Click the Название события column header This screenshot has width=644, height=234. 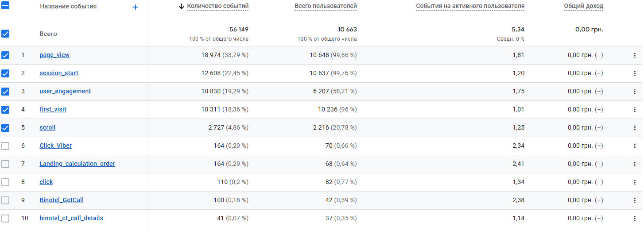coord(68,7)
